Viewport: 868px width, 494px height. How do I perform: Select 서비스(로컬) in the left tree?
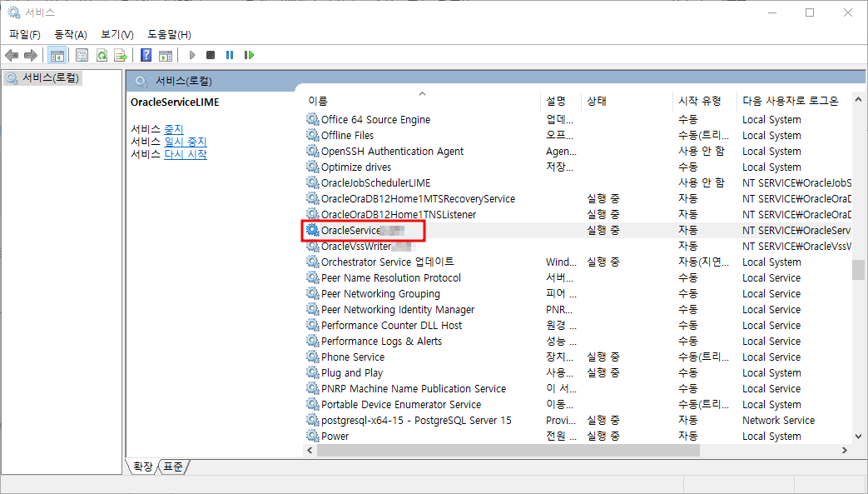[x=43, y=78]
